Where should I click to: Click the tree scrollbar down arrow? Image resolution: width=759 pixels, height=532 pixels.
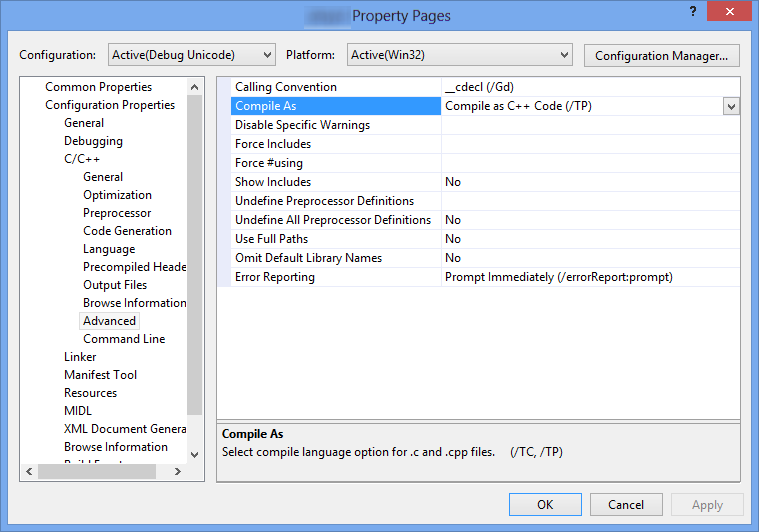pos(195,455)
